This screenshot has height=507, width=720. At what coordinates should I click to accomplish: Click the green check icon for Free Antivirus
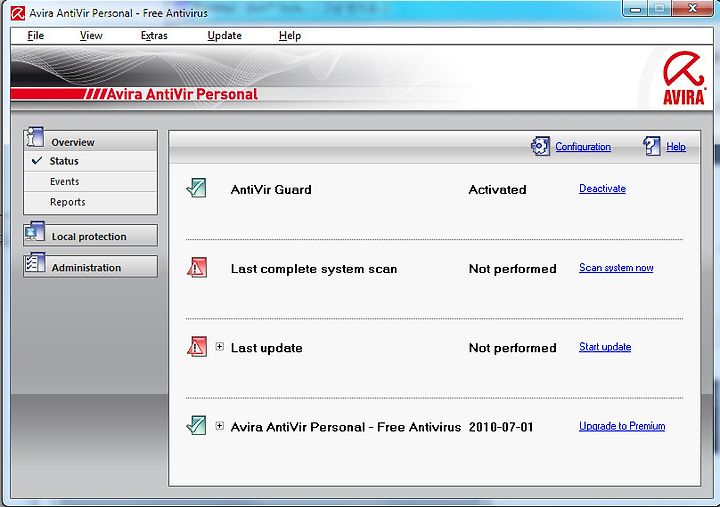tap(197, 425)
